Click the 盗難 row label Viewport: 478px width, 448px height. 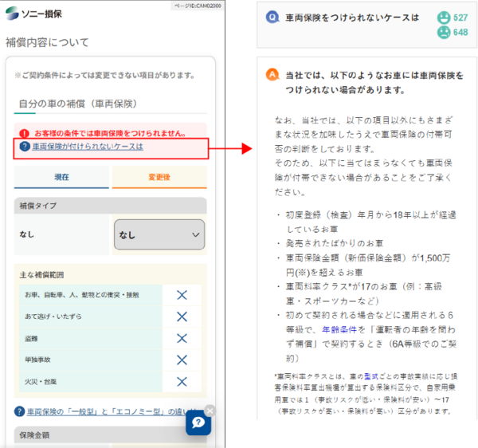click(31, 338)
